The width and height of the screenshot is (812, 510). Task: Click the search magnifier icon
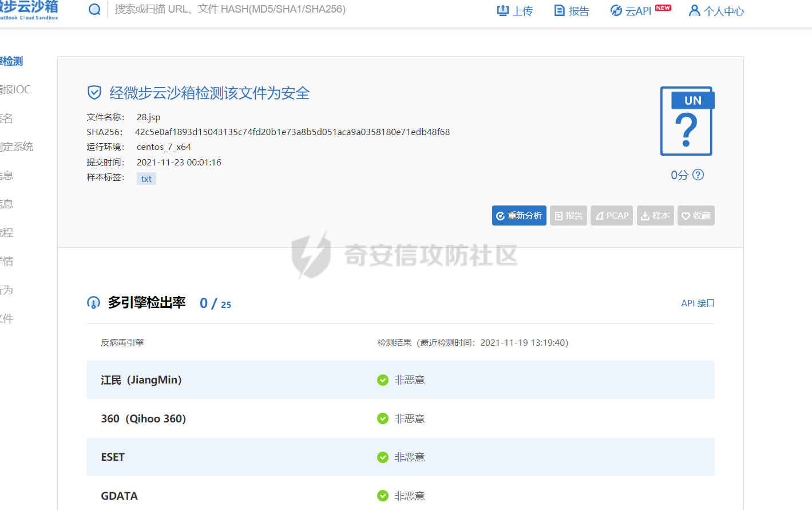[x=94, y=10]
